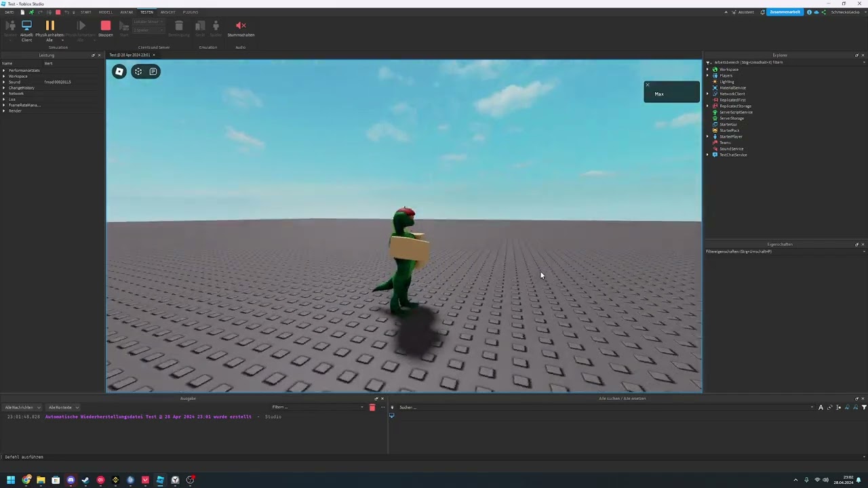
Task: Select TextChatService in the Explorer tree
Action: (733, 155)
